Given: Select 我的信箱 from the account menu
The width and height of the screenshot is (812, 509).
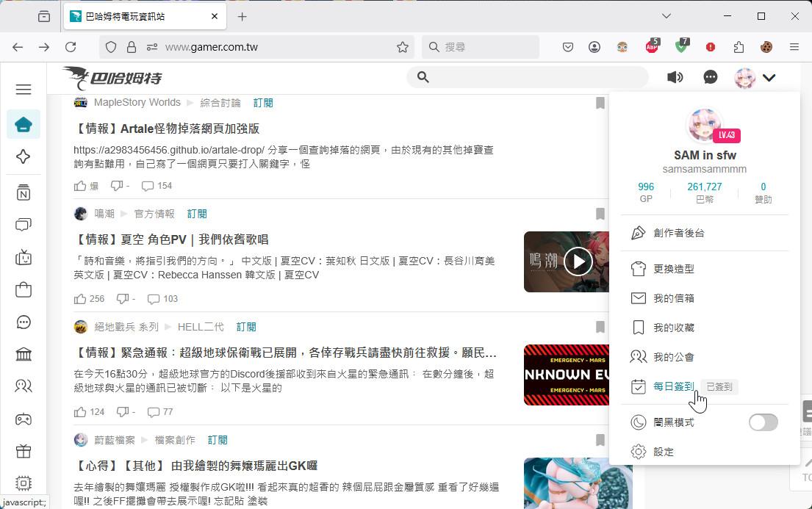Looking at the screenshot, I should tap(673, 298).
